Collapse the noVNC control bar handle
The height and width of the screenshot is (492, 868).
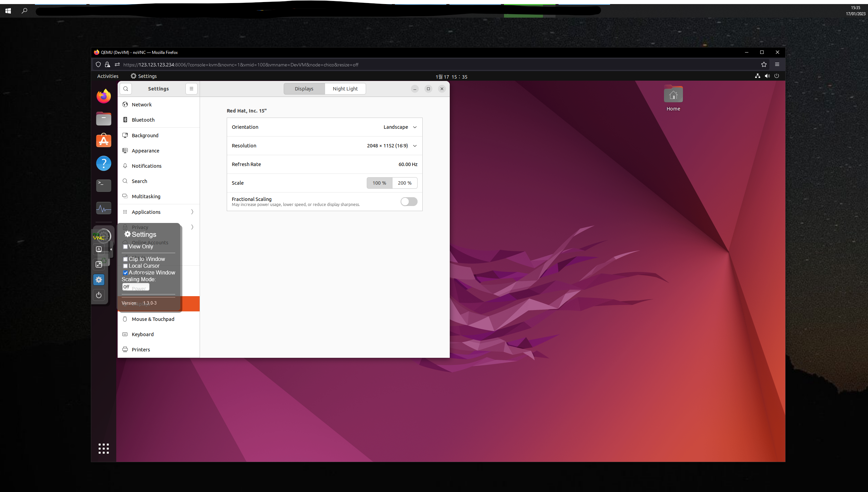tap(111, 249)
